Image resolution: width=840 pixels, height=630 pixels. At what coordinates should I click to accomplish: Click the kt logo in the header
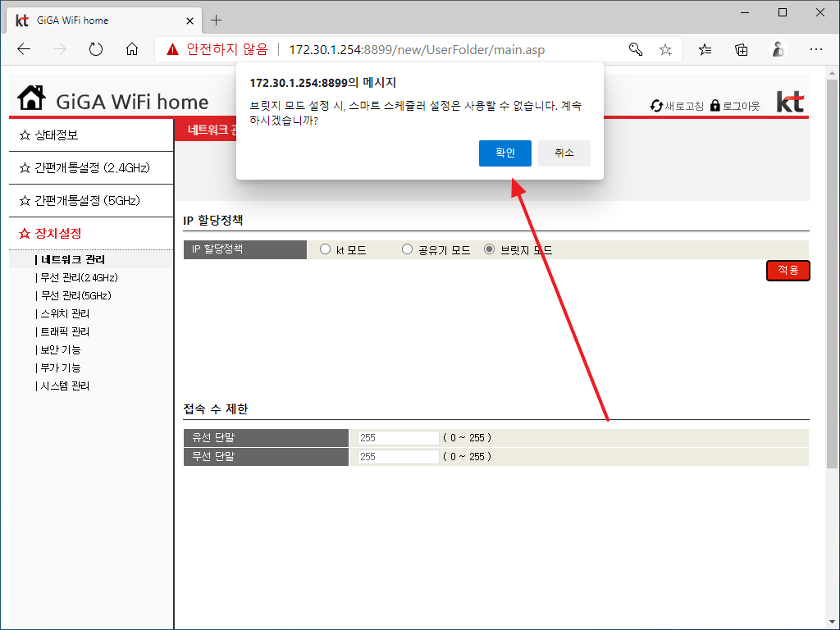pos(791,101)
